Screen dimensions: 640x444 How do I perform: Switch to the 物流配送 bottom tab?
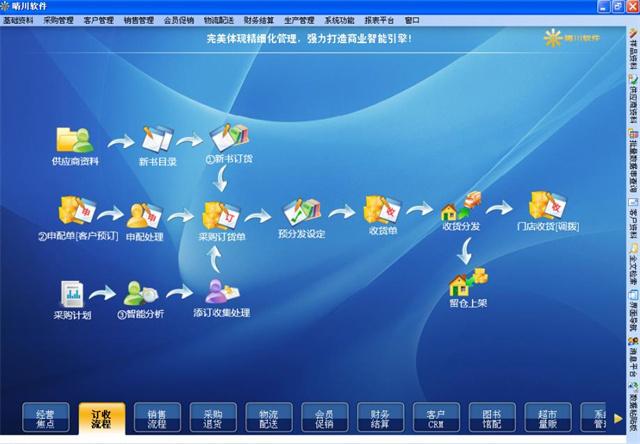point(269,418)
